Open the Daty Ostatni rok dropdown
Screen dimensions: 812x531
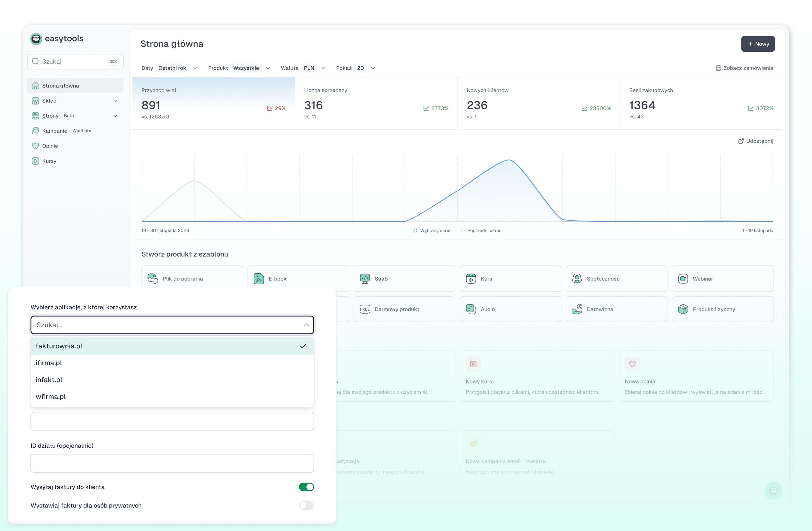pyautogui.click(x=195, y=68)
